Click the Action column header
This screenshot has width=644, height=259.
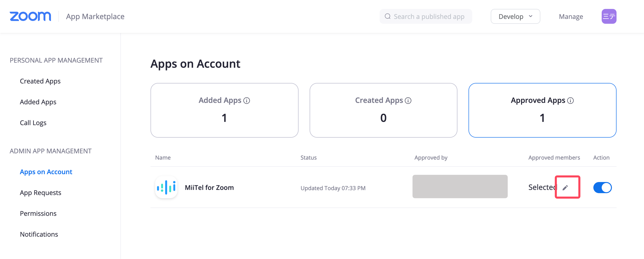[601, 158]
